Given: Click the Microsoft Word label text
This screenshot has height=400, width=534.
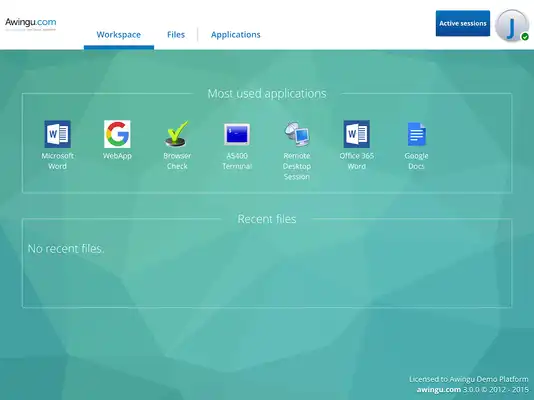Looking at the screenshot, I should 58,161.
